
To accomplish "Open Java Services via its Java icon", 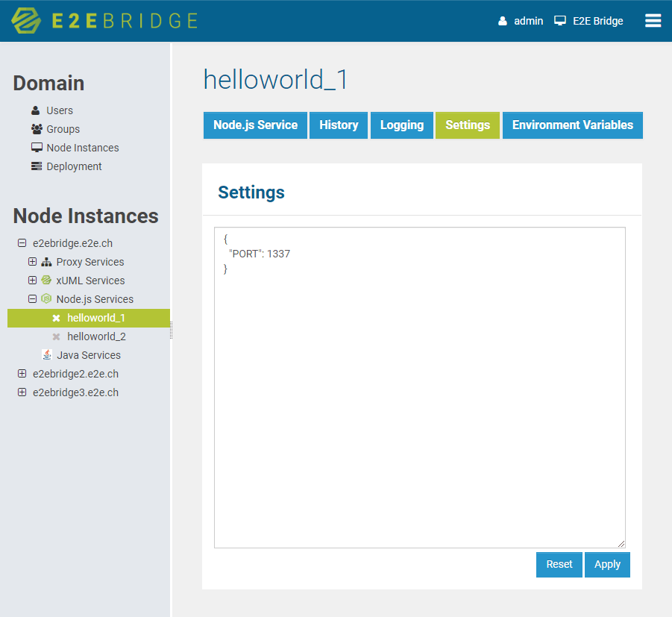I will [x=47, y=354].
